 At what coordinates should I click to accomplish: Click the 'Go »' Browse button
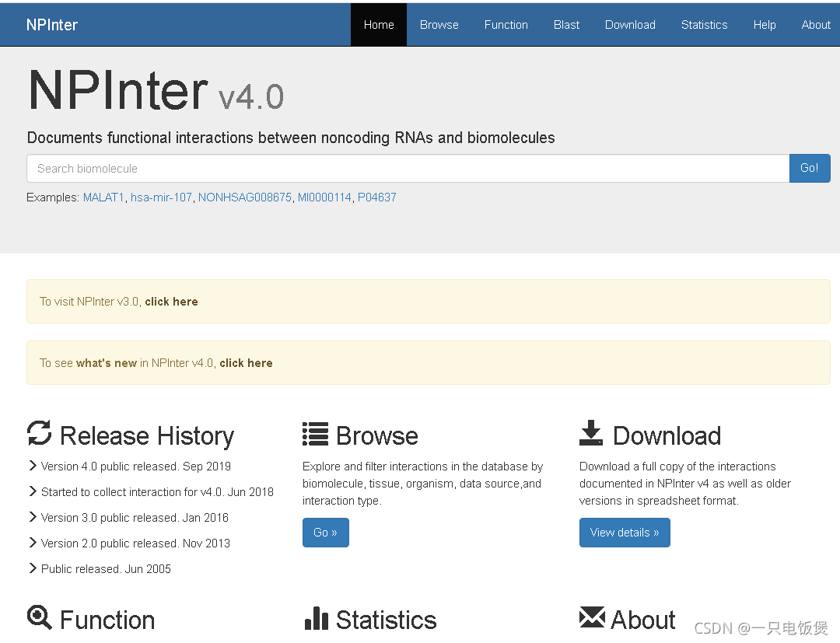click(326, 533)
